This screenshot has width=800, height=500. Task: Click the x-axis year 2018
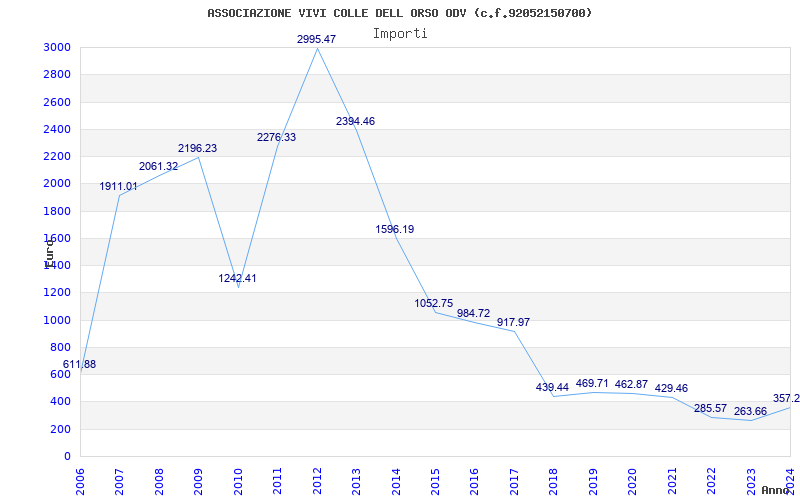coord(554,482)
